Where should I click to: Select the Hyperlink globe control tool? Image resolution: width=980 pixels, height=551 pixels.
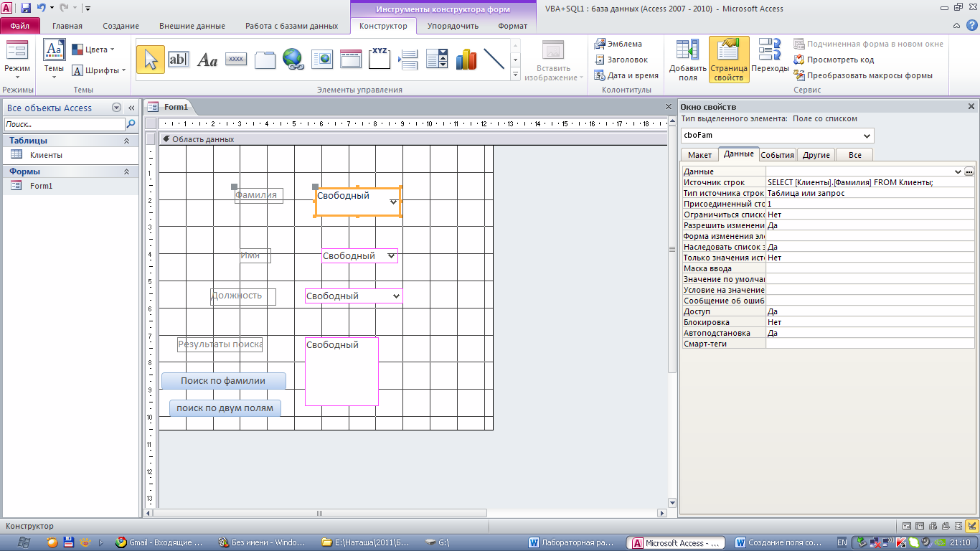293,60
